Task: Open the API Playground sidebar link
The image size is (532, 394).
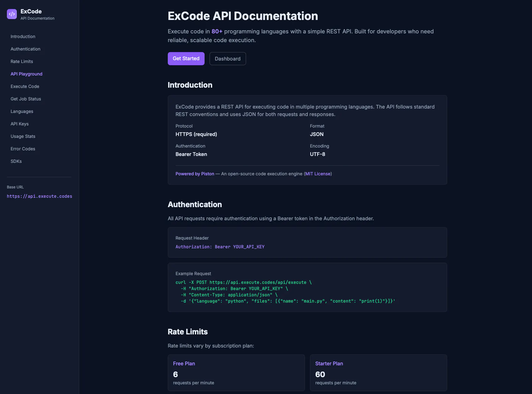Action: 26,74
